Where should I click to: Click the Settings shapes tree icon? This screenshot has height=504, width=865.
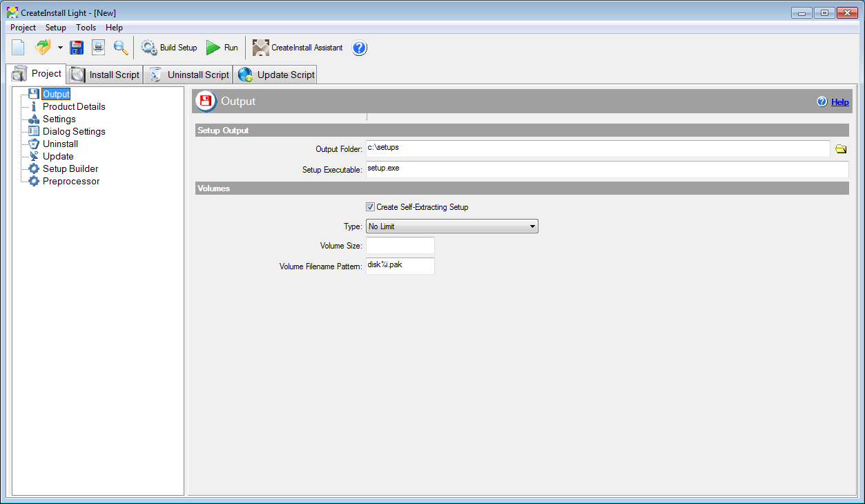pos(34,119)
